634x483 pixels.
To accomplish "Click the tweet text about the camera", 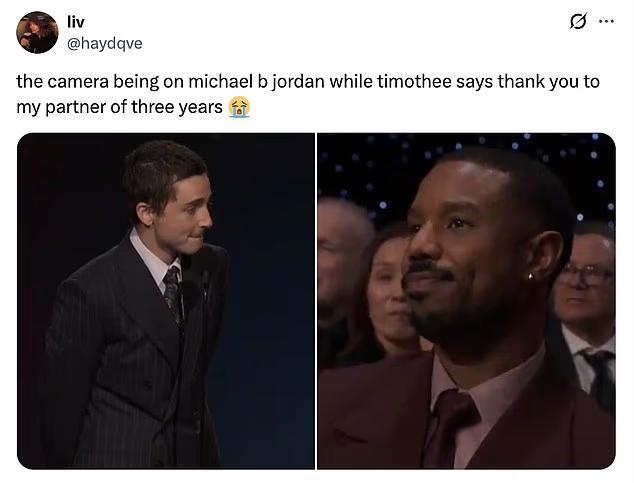I will tap(307, 94).
